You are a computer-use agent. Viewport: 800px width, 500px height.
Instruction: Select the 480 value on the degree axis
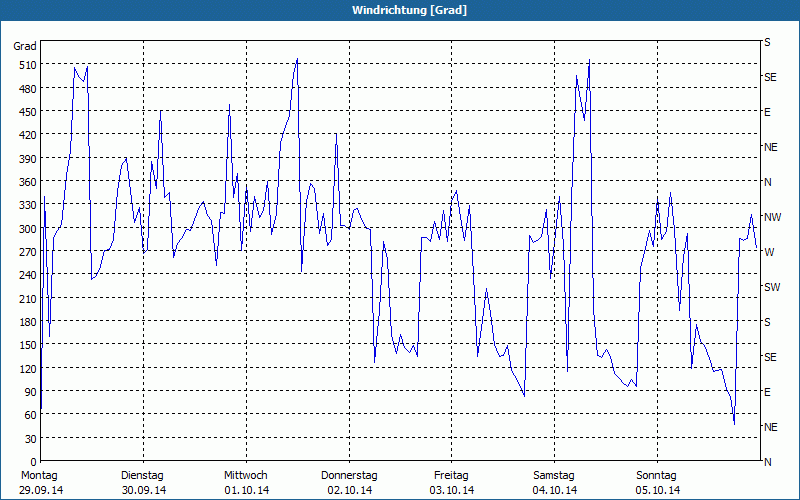(28, 89)
